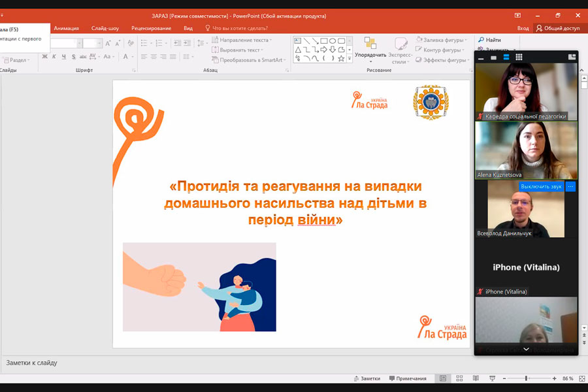Toggle the Заметки notes pane

(x=367, y=378)
